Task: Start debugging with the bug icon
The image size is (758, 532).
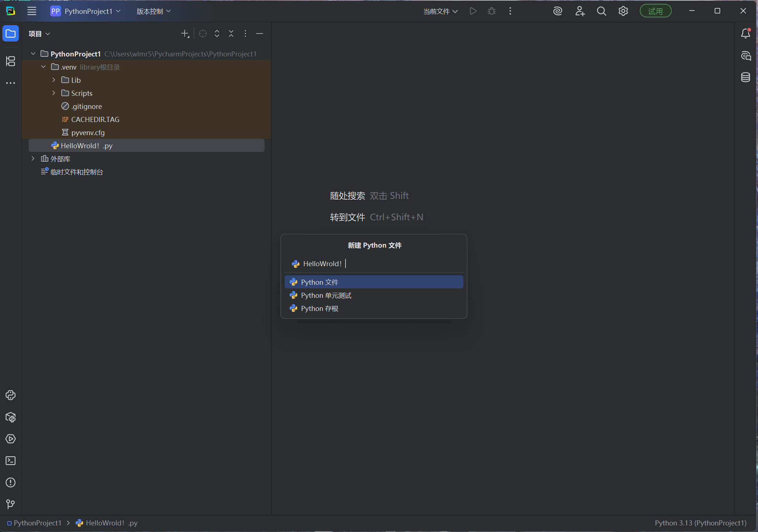Action: [x=491, y=11]
